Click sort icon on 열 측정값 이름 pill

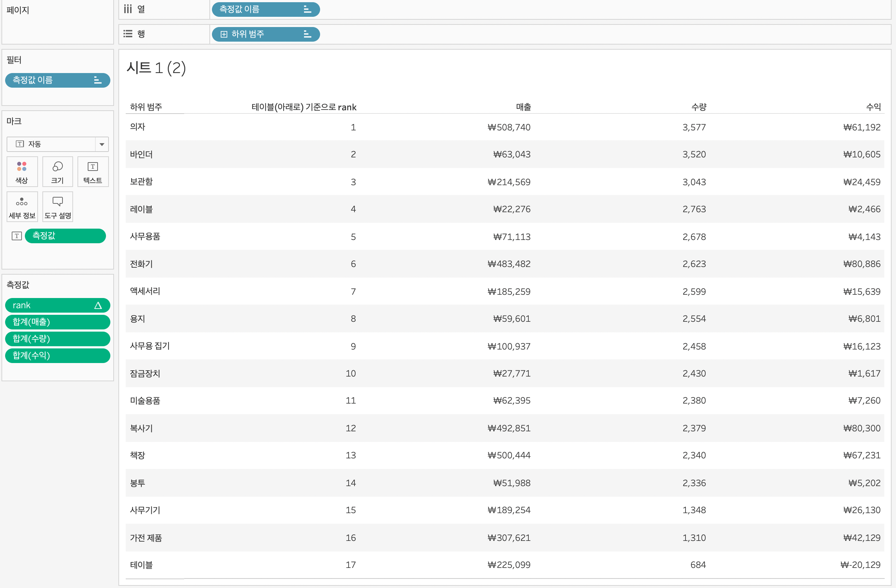pyautogui.click(x=307, y=9)
